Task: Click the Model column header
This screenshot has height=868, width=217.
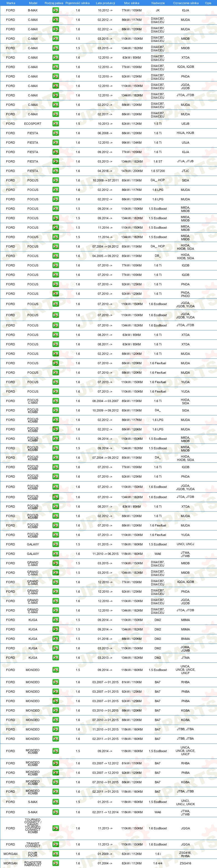Action: point(33,3)
